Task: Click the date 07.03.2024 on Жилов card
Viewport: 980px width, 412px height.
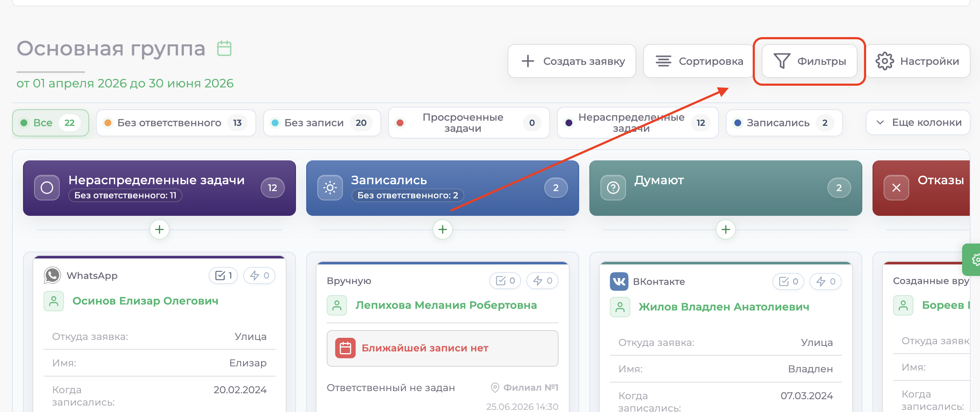Action: (807, 396)
